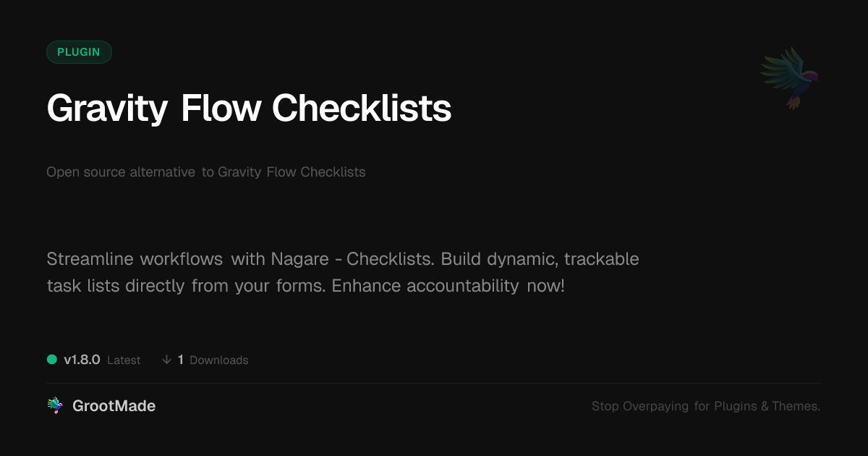Click the download count number 1
868x456 pixels.
pyautogui.click(x=181, y=360)
